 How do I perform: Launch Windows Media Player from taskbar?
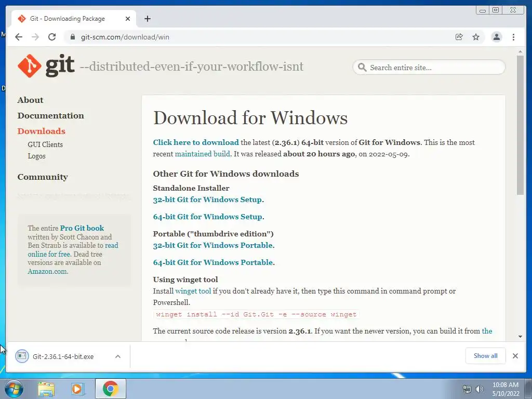tap(78, 389)
